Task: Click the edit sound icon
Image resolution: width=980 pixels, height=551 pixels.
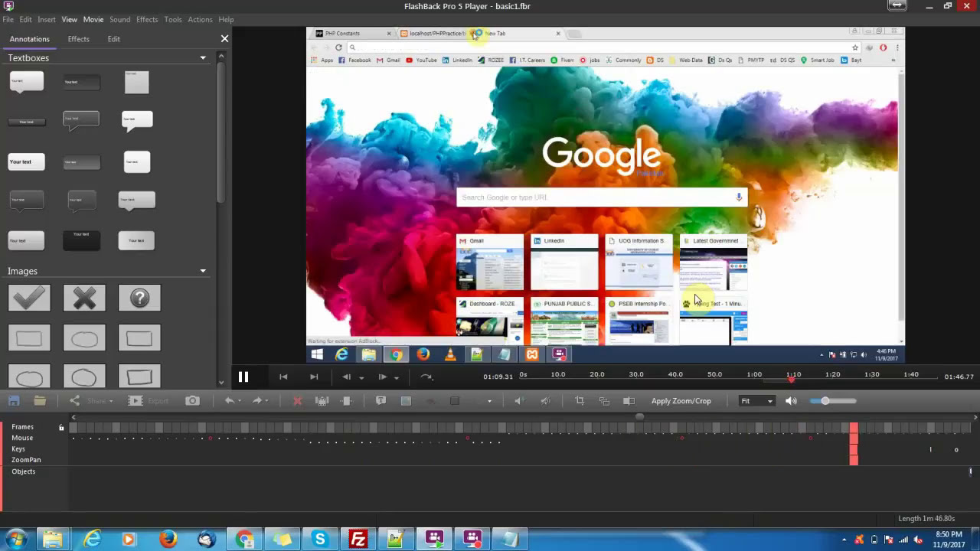Action: click(545, 401)
